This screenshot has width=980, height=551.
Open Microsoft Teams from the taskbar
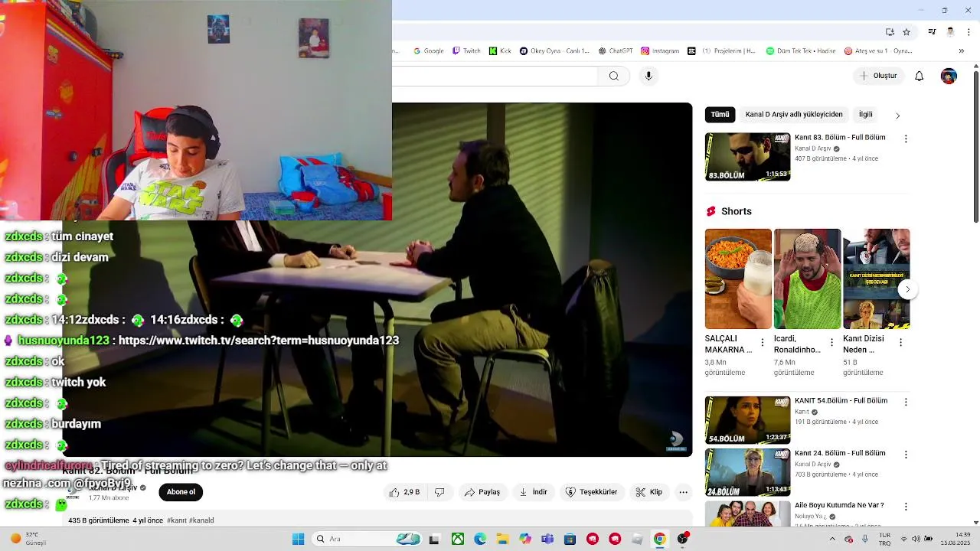click(x=547, y=539)
